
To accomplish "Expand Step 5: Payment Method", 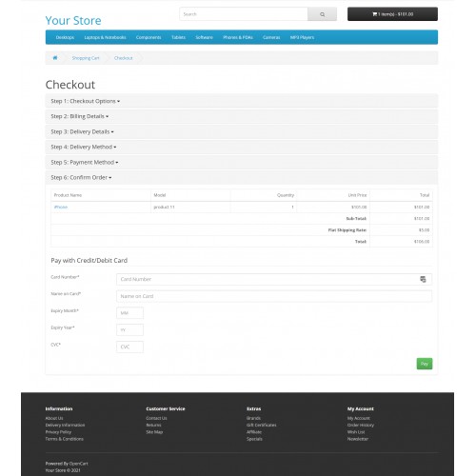I will tap(85, 162).
